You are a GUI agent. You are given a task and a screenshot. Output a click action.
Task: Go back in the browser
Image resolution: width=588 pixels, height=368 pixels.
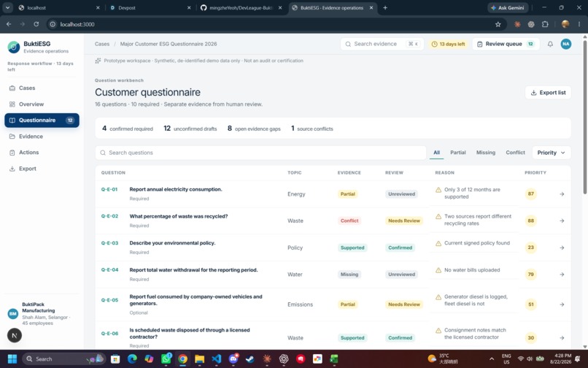tap(9, 24)
